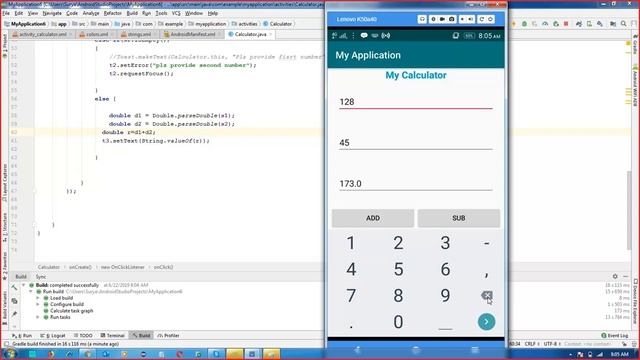
Task: Tap the SUB button in the calculator app
Action: point(458,218)
